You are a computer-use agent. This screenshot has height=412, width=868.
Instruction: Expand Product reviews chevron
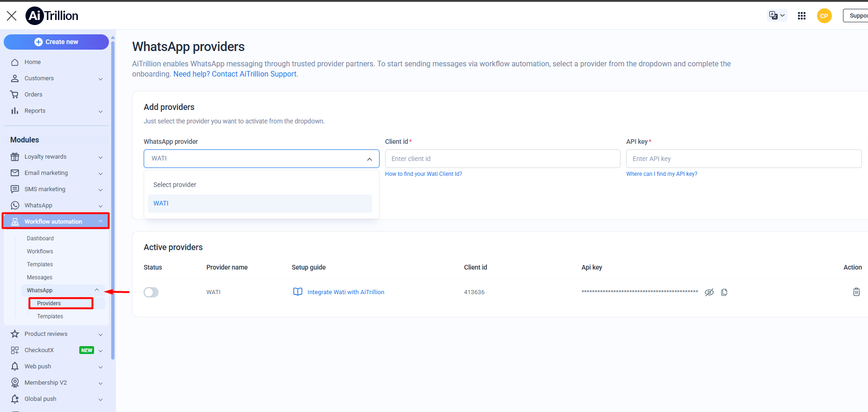point(101,335)
